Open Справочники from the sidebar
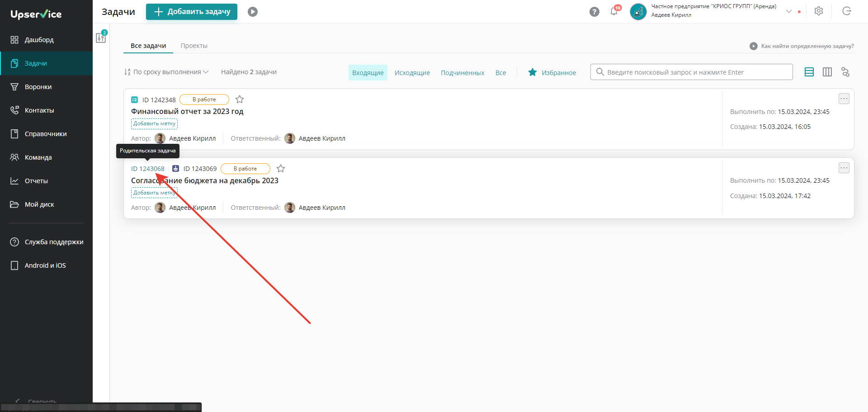 tap(46, 134)
